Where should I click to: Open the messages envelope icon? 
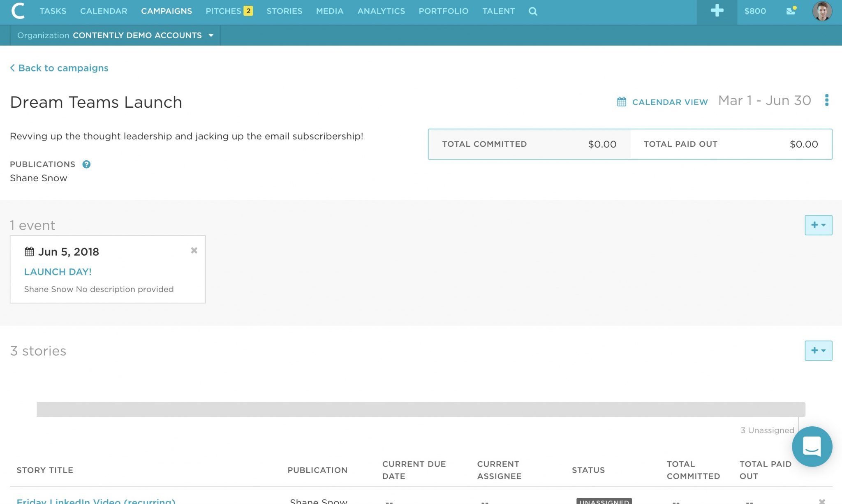pyautogui.click(x=790, y=11)
